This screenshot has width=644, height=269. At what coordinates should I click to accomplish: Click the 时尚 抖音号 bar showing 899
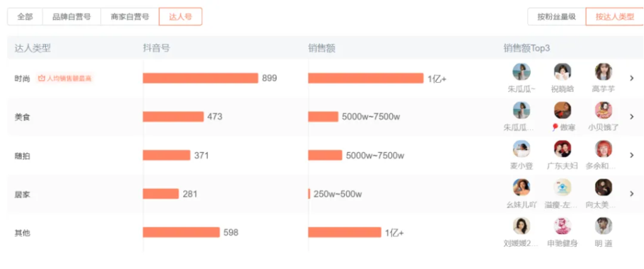(201, 78)
